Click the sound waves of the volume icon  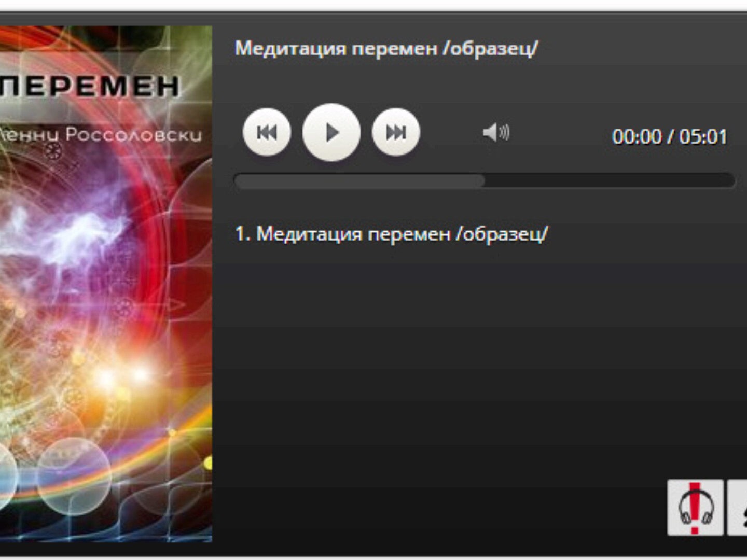coord(505,132)
